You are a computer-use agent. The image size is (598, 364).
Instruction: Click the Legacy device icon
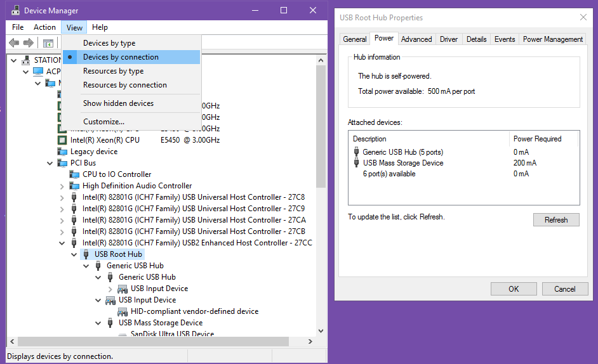(62, 152)
